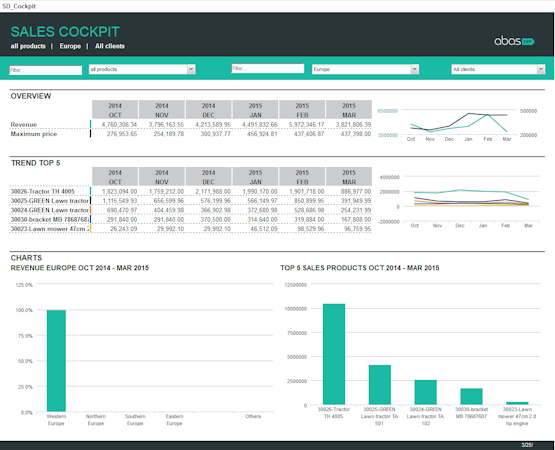The height and width of the screenshot is (450, 555).
Task: Click the SD_Cockpit window title
Action: (x=19, y=6)
